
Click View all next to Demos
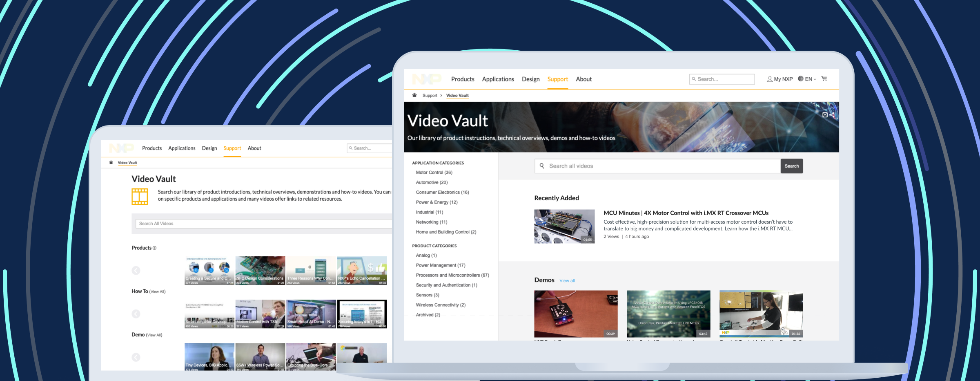[x=567, y=280]
